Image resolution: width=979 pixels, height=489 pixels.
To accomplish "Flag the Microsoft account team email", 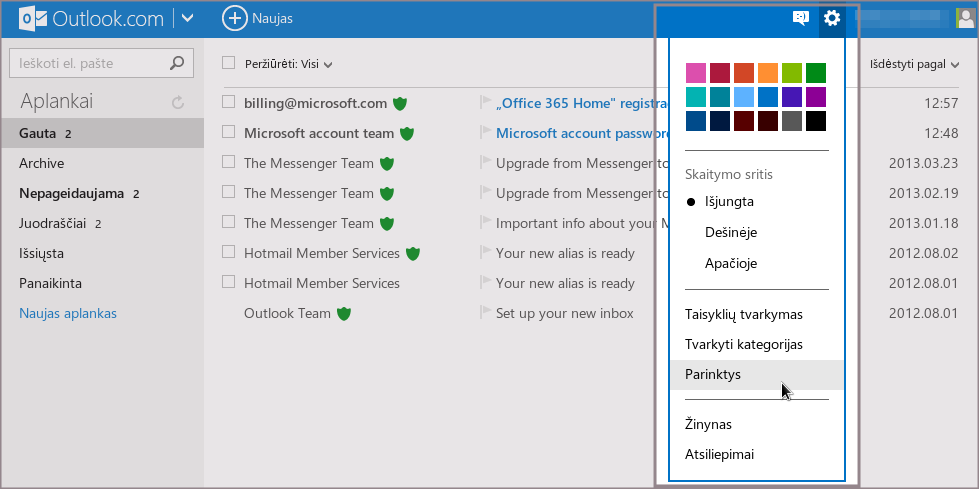I will point(486,133).
